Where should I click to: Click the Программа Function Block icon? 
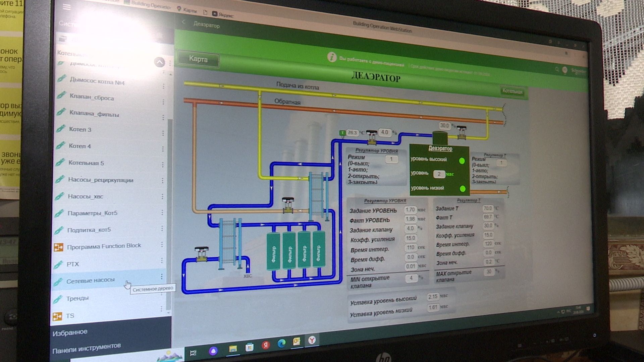pyautogui.click(x=58, y=247)
